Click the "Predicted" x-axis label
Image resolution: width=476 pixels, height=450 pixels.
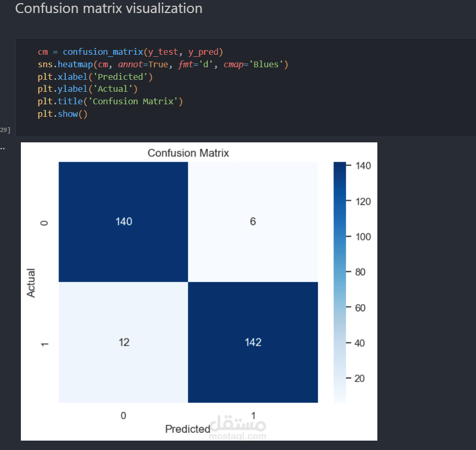point(187,429)
